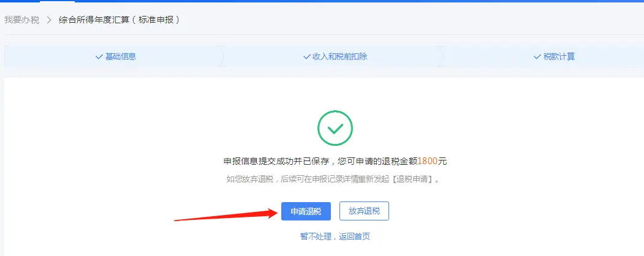Switch to the 基础信息 step

click(121, 56)
